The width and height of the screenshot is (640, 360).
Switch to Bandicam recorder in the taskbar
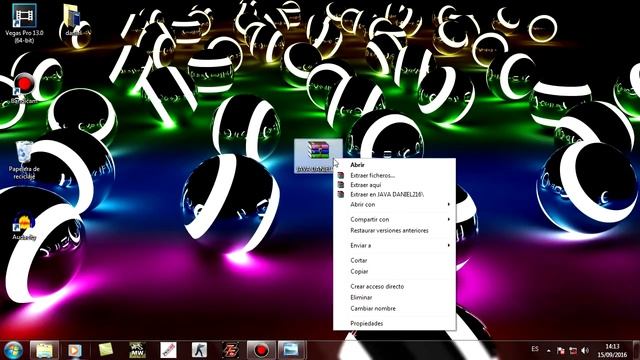tap(261, 350)
